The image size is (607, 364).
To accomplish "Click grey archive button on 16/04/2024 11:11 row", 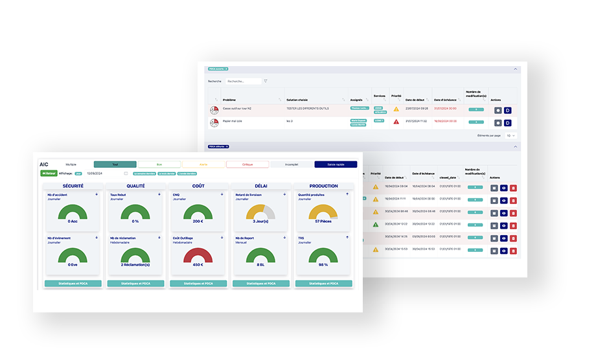I will coord(494,201).
